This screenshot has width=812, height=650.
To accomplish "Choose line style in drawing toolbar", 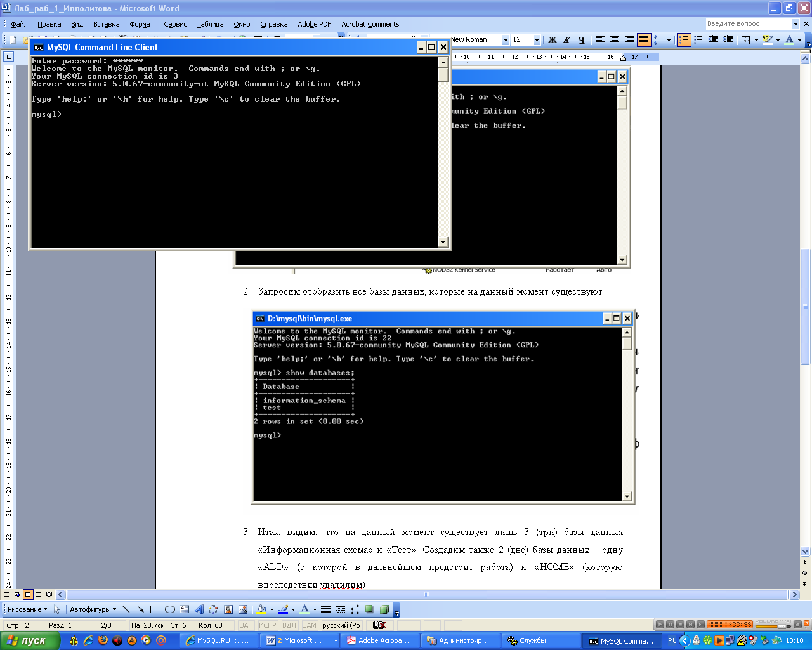I will [325, 609].
